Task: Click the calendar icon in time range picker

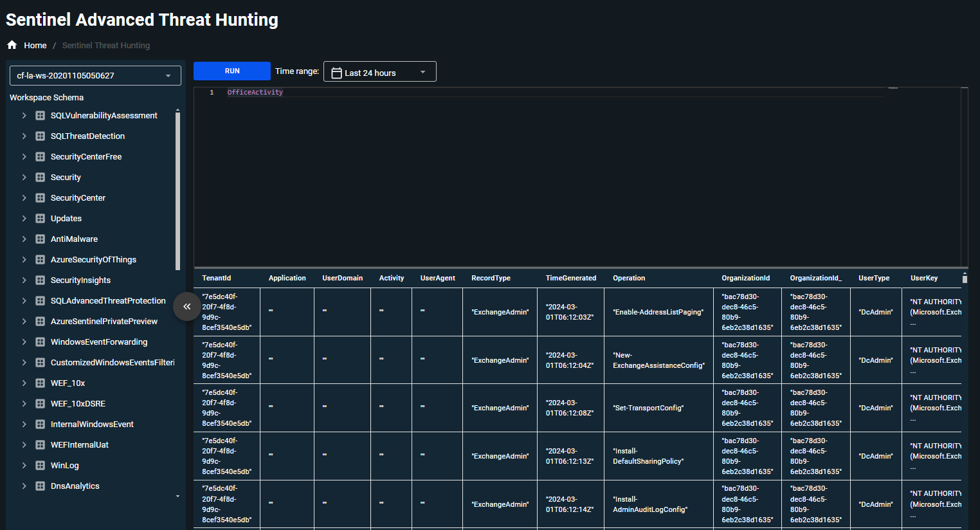Action: point(335,71)
